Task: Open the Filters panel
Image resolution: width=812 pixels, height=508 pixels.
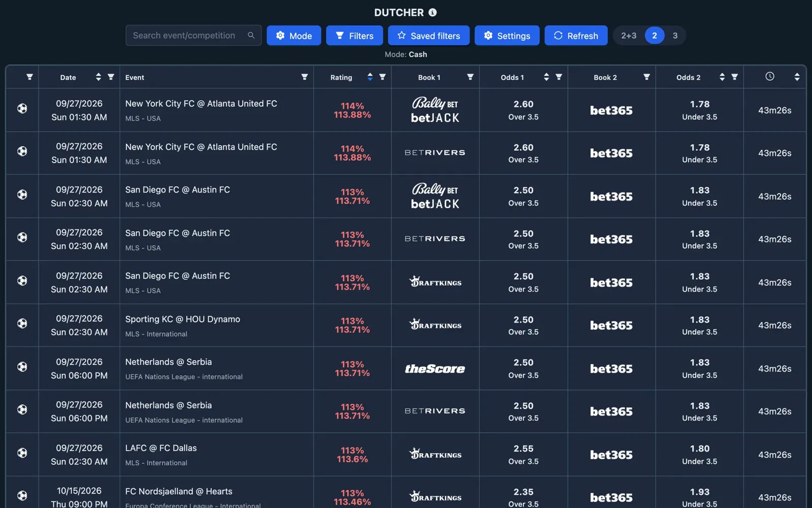Action: click(355, 36)
